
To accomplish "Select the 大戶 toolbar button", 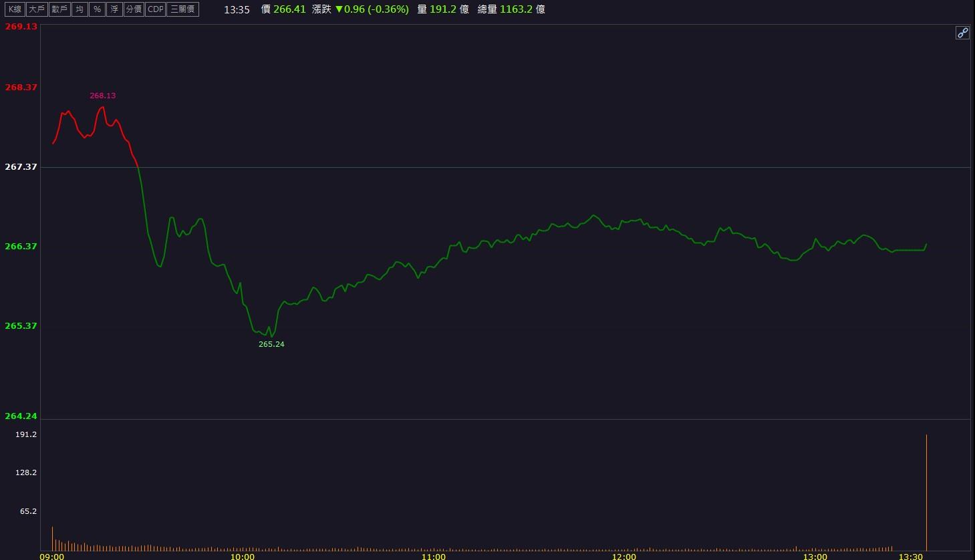I will tap(37, 9).
